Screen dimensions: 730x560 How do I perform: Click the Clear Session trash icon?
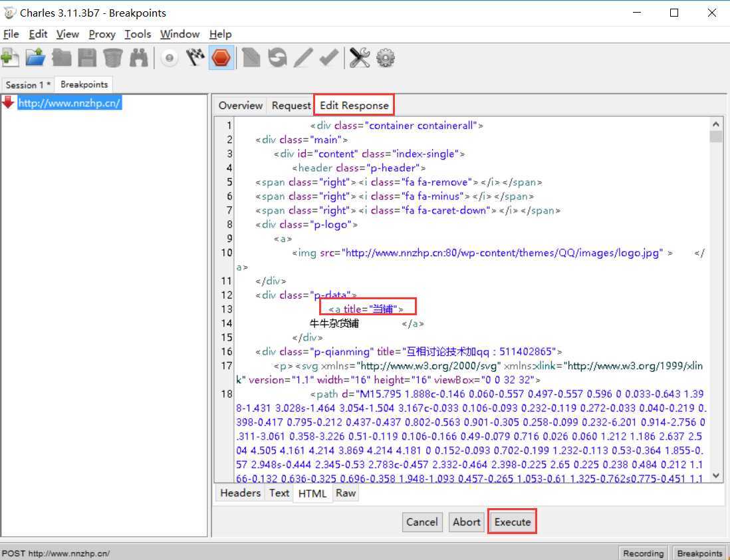click(112, 59)
